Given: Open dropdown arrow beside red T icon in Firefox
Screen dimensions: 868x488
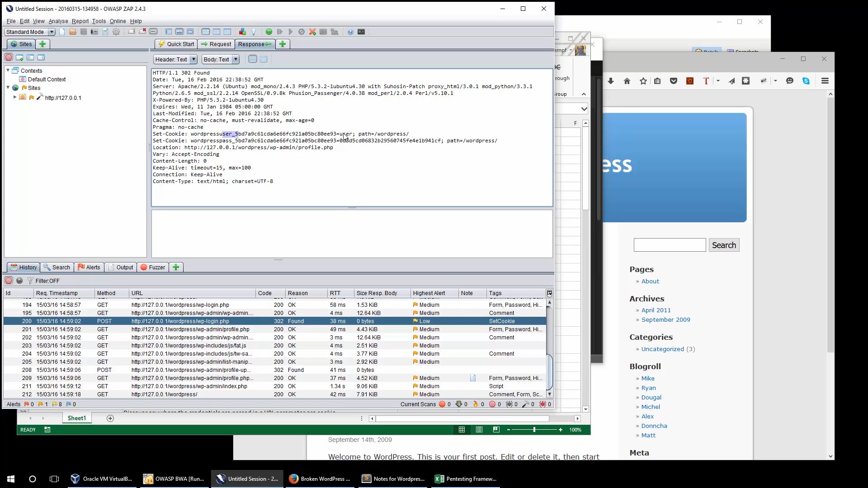Looking at the screenshot, I should [718, 81].
